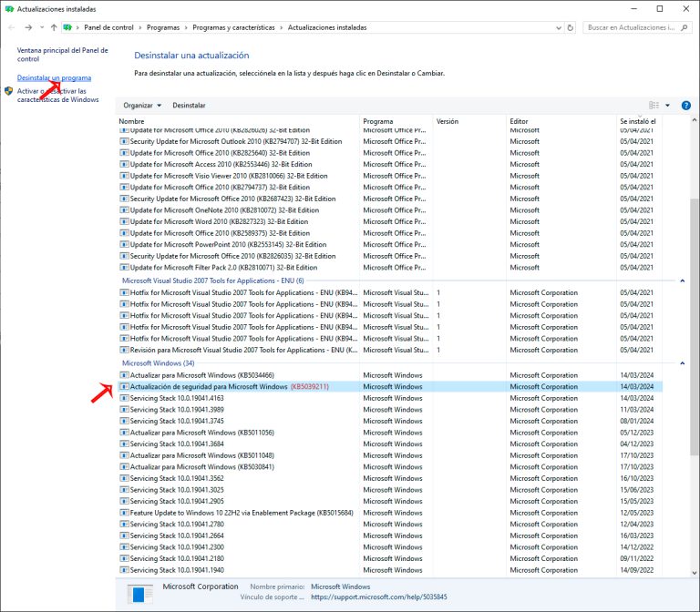Viewport: 700px width, 612px height.
Task: Click scroll down arrow of list scrollbar
Action: [694, 573]
